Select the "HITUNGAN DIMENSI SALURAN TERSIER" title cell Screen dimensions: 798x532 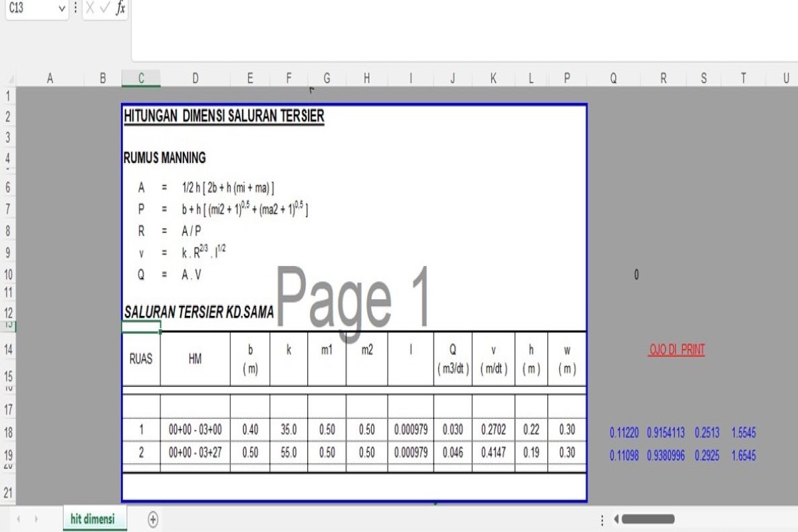coord(223,116)
